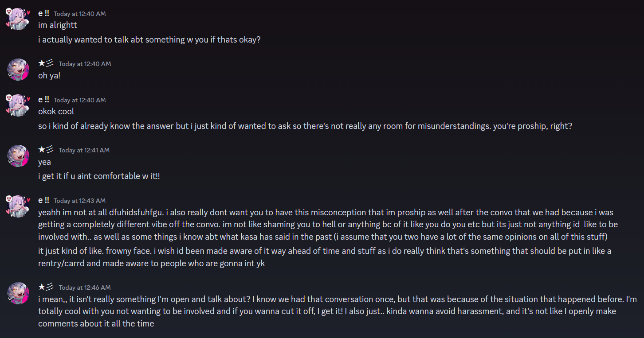Viewport: 644px width, 338px height.
Task: Click the "Today at 12:43 AM" timestamp
Action: (80, 201)
